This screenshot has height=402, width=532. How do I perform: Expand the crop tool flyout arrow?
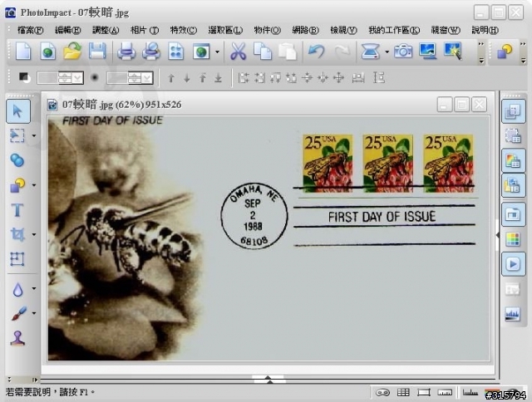(x=34, y=234)
